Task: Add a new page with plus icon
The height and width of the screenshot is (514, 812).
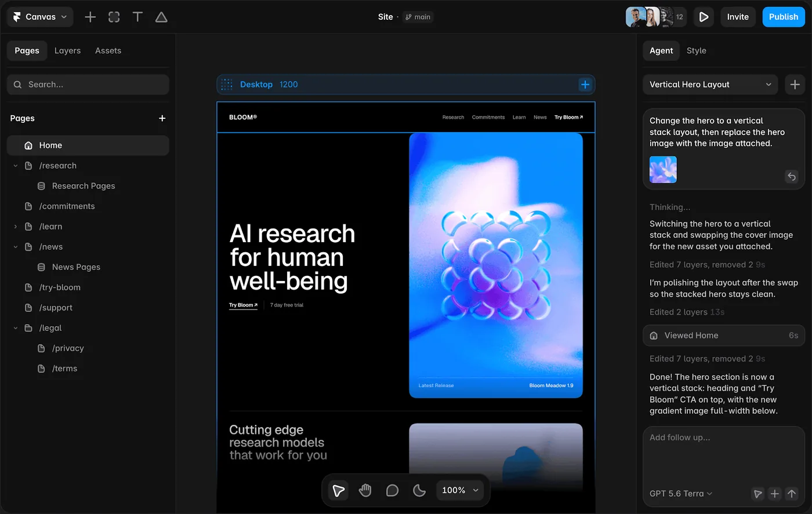Action: pyautogui.click(x=162, y=118)
